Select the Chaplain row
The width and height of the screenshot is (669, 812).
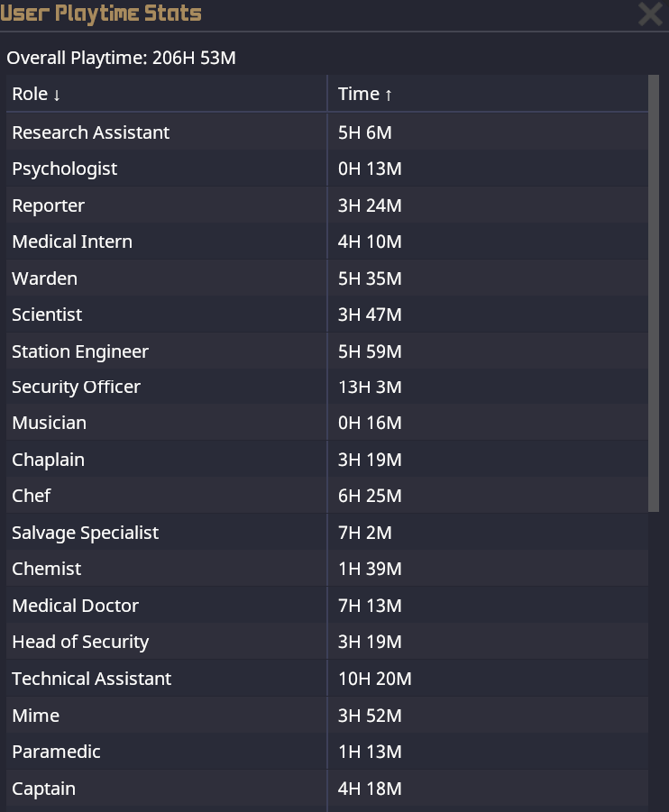48,460
